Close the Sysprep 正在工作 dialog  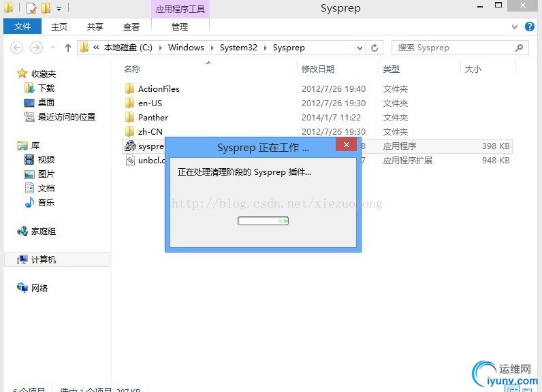click(347, 145)
